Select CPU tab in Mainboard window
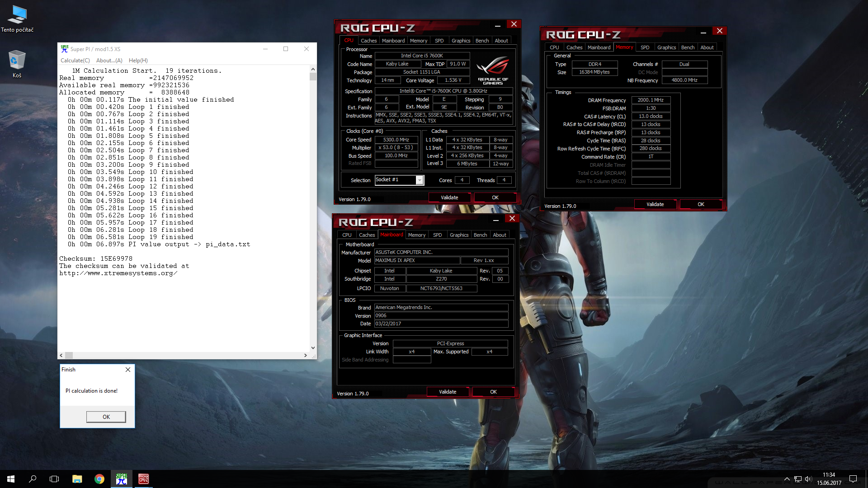 (347, 235)
